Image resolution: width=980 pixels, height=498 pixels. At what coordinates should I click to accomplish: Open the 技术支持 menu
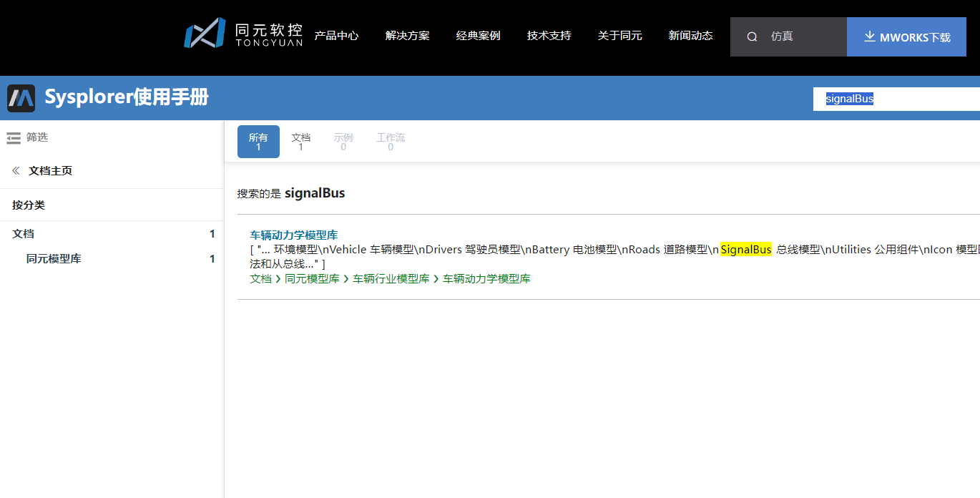click(x=549, y=36)
